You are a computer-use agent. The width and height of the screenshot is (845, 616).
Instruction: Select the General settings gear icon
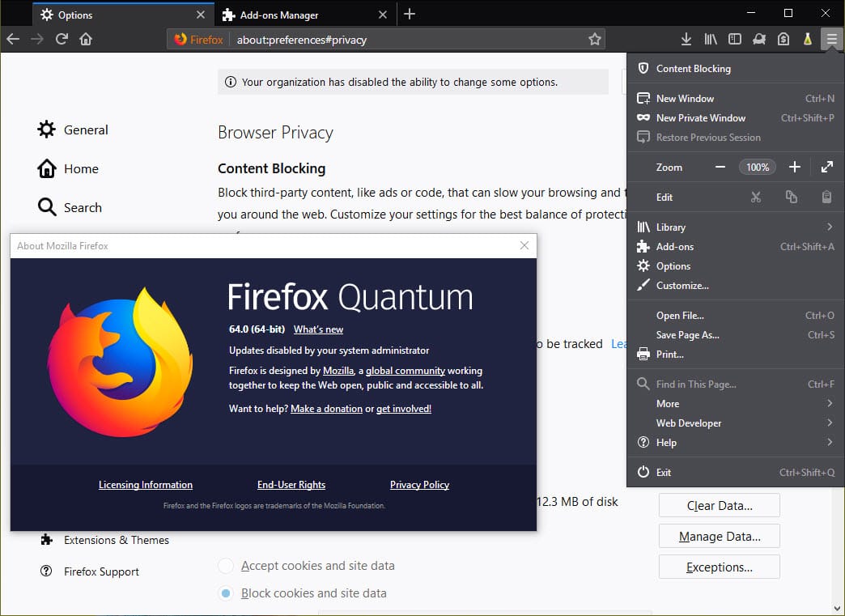pyautogui.click(x=47, y=130)
